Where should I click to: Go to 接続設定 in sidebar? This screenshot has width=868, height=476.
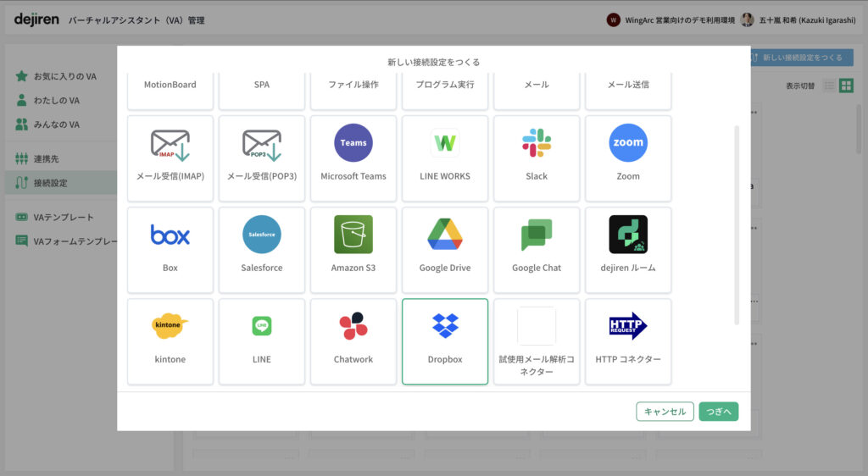(61, 182)
